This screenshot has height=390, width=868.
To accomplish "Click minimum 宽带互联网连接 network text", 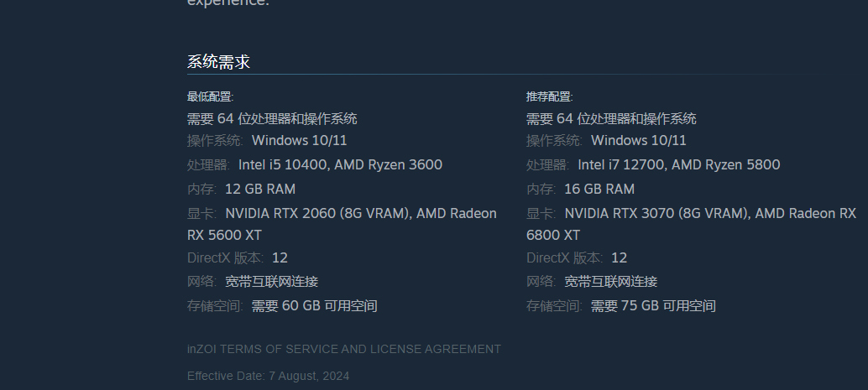I will pyautogui.click(x=271, y=282).
